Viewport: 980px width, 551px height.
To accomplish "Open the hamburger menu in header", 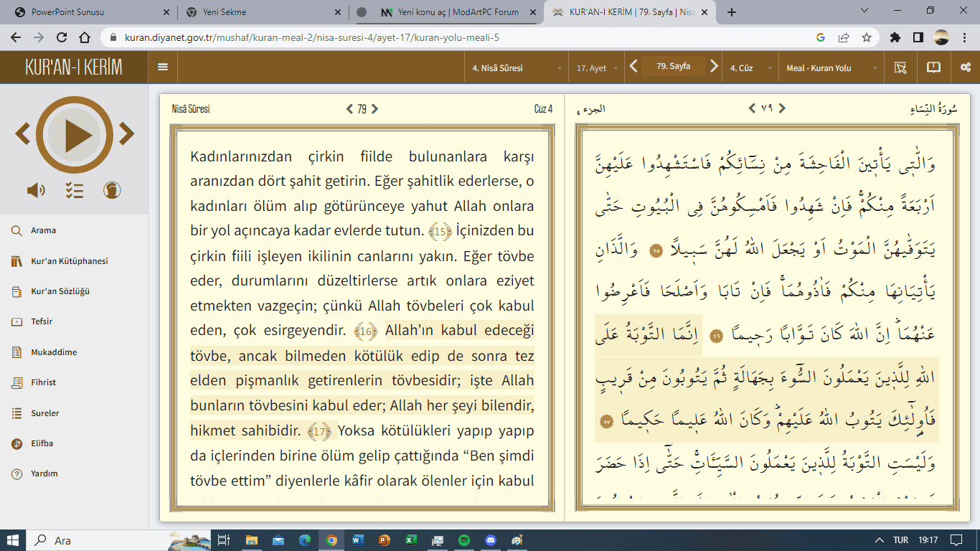I will point(163,67).
